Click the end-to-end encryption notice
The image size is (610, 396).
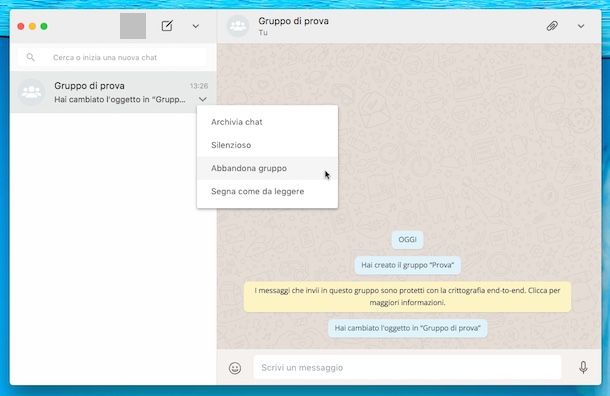[x=407, y=296]
